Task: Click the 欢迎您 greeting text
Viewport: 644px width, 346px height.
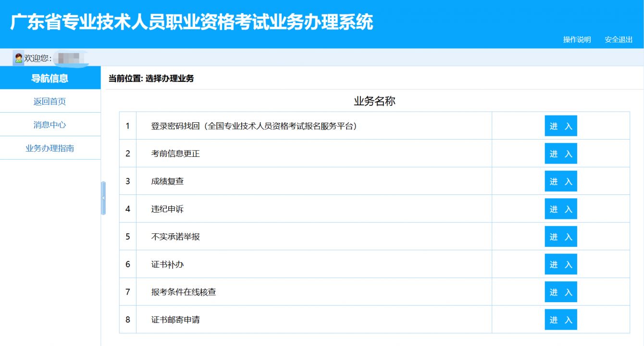Action: click(38, 58)
